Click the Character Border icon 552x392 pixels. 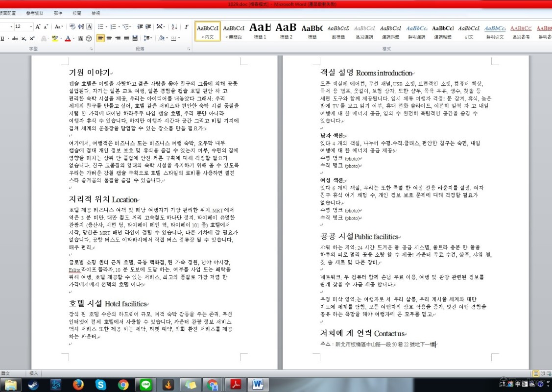(x=89, y=26)
